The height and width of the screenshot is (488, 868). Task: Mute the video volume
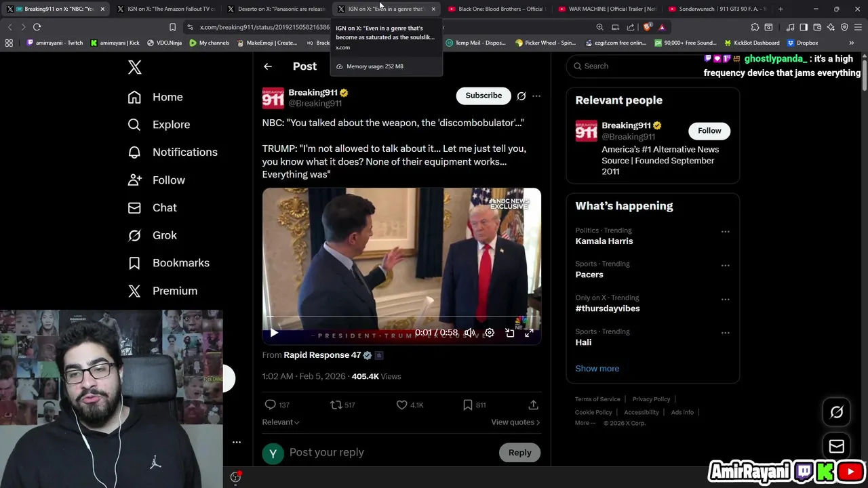(469, 333)
